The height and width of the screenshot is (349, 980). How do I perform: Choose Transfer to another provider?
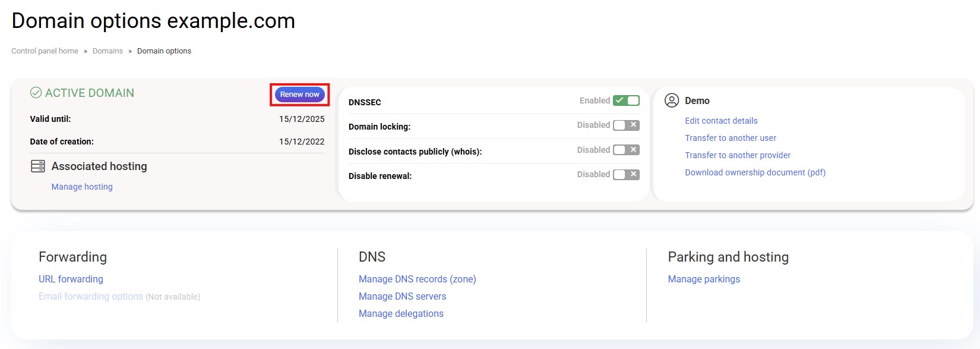[x=738, y=155]
